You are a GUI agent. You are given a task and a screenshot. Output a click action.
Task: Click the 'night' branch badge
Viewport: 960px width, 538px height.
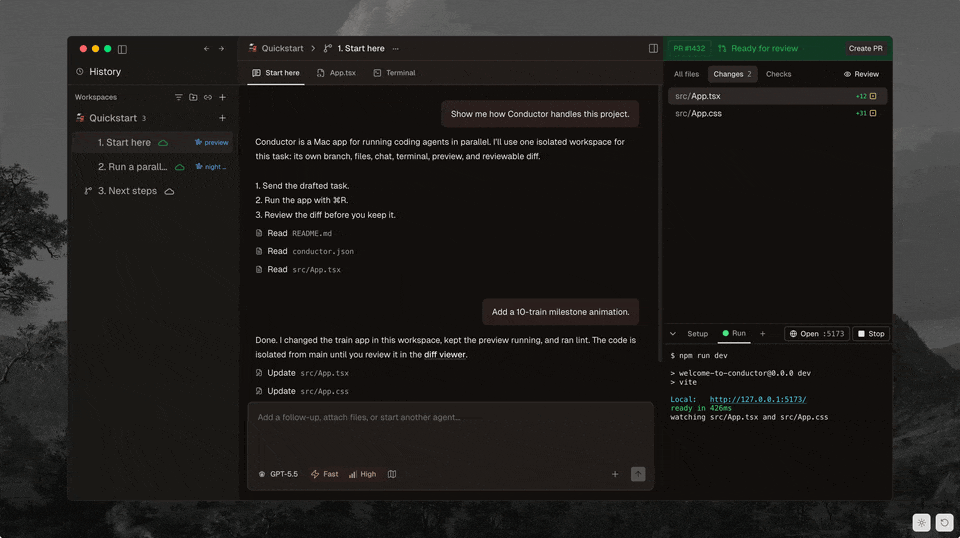pyautogui.click(x=211, y=166)
